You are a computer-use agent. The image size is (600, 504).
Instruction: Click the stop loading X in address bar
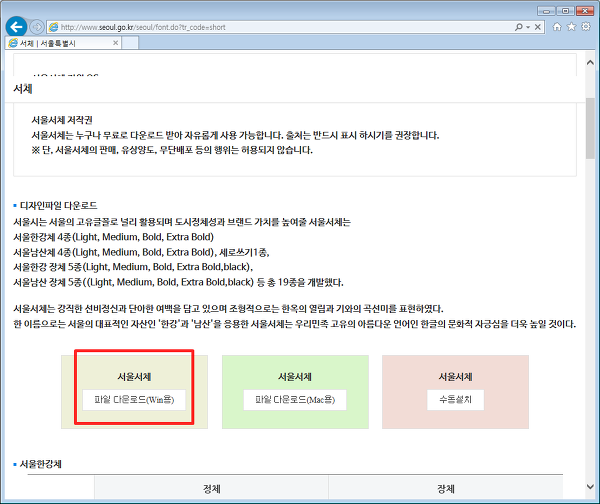538,27
